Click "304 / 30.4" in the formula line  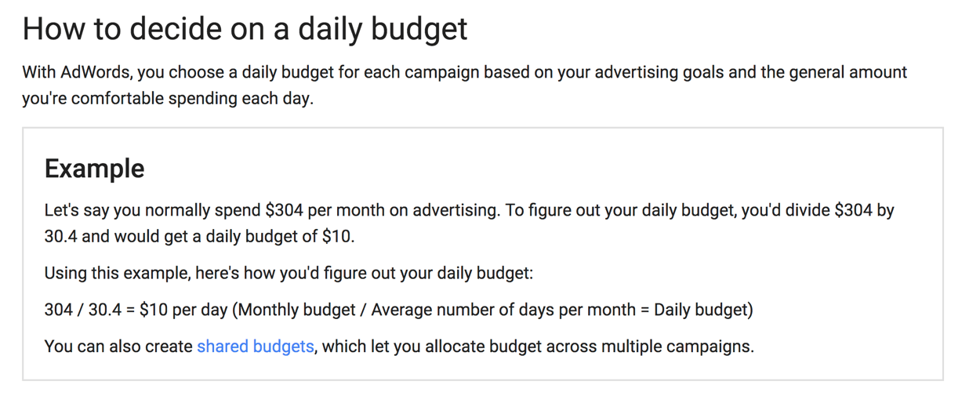click(83, 310)
